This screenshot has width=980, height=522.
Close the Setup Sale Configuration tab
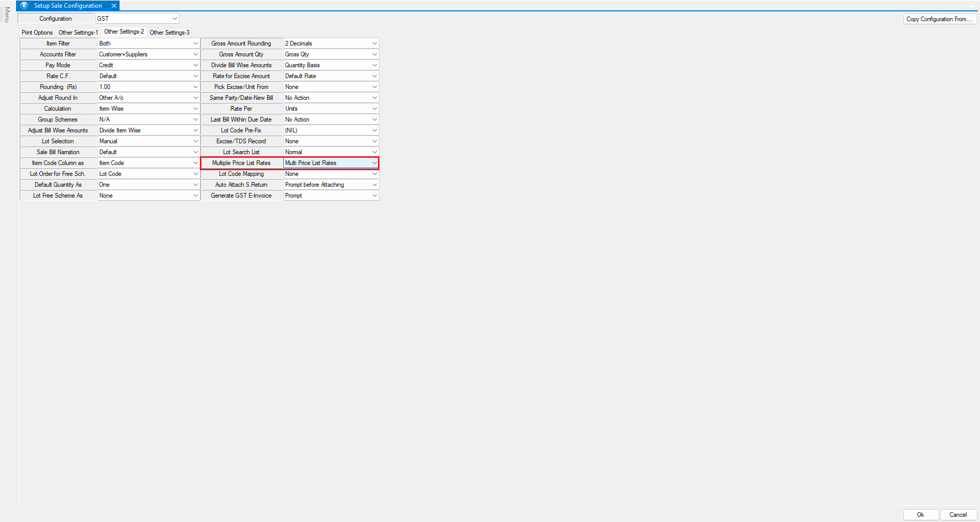point(114,6)
